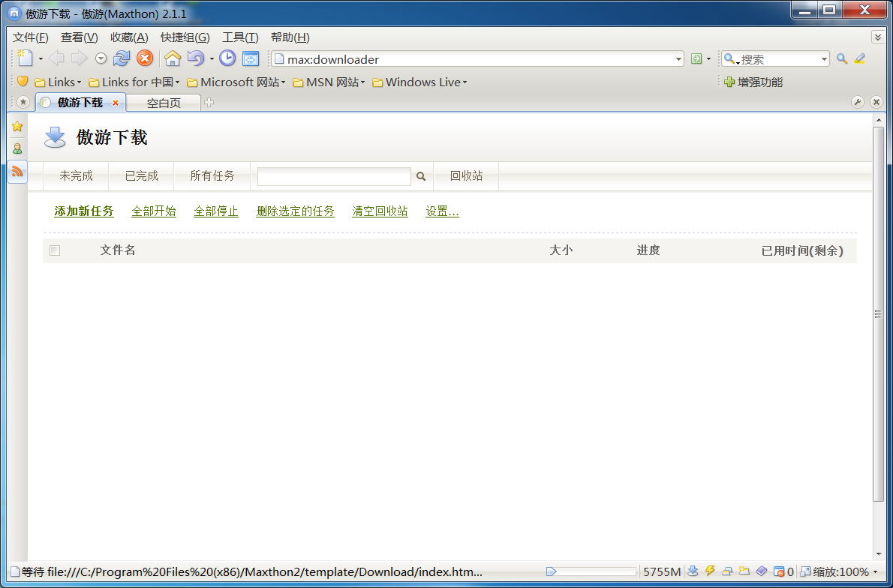Click the RSS feed sidebar icon
The width and height of the screenshot is (893, 588).
pyautogui.click(x=17, y=172)
